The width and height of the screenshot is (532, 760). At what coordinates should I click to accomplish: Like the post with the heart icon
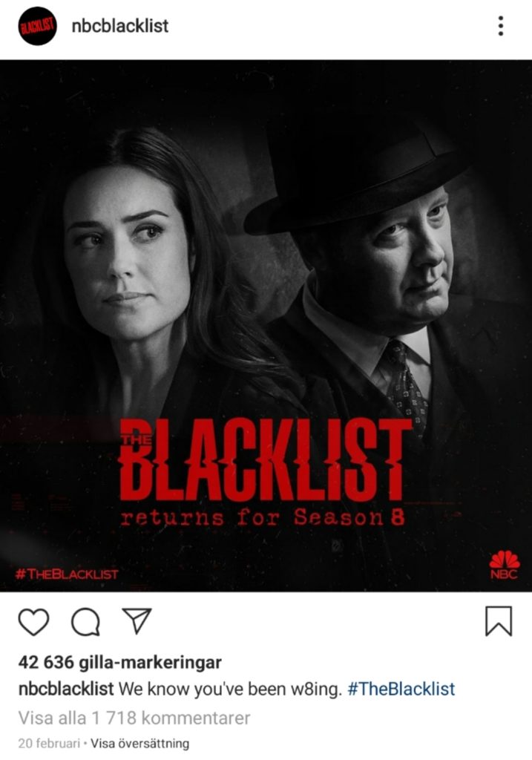33,621
